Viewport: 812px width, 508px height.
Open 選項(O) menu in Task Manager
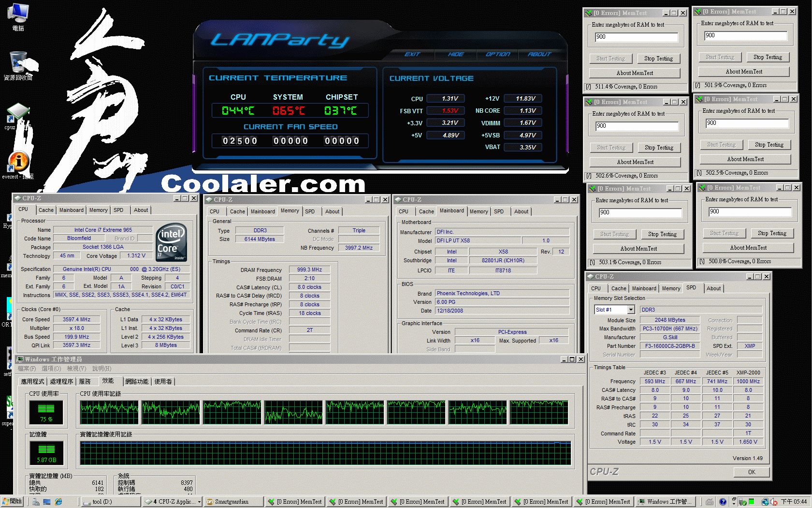click(x=51, y=369)
